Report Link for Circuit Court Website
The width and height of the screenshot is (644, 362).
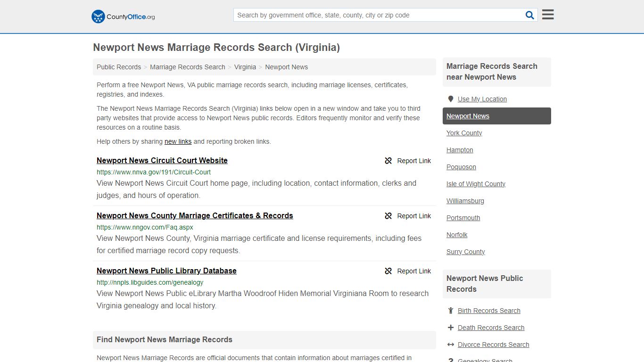pyautogui.click(x=408, y=161)
